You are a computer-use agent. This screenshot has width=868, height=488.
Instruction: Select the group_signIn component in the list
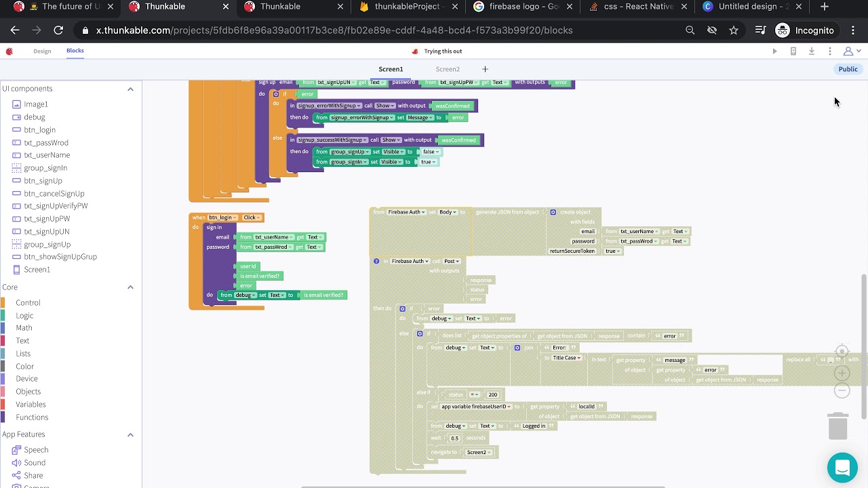(45, 168)
